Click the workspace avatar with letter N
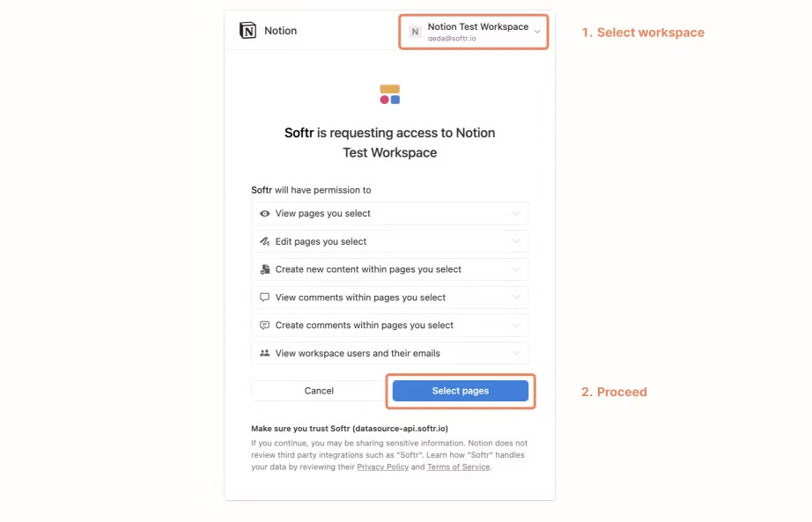Screen dimensions: 812x522 point(414,32)
